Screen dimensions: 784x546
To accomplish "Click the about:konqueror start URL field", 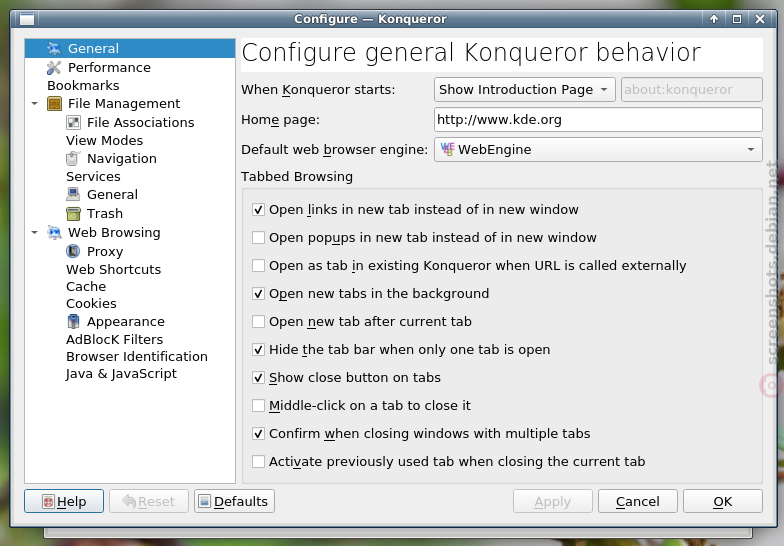I will point(692,90).
